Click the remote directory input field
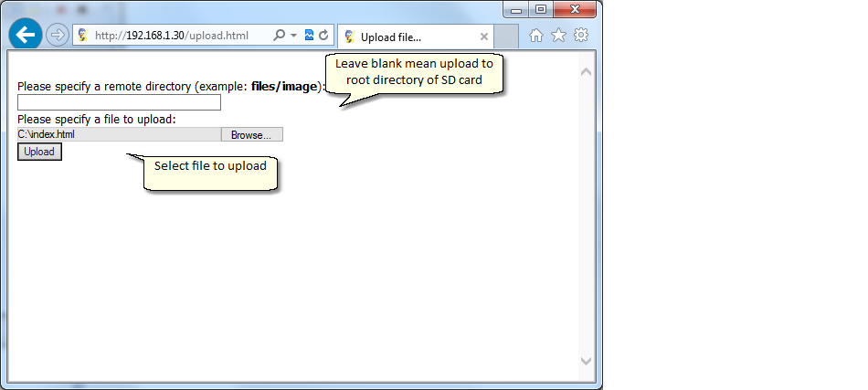 point(119,102)
